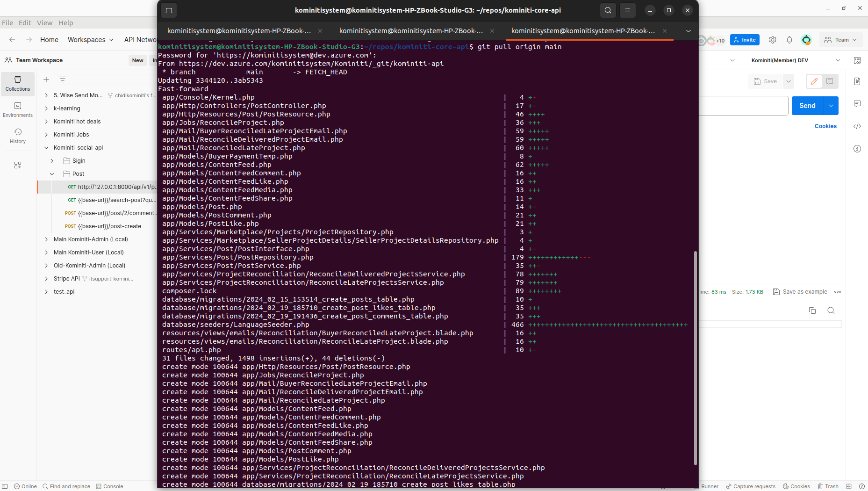Switch to the second terminal tab
The image size is (868, 491).
tap(411, 31)
